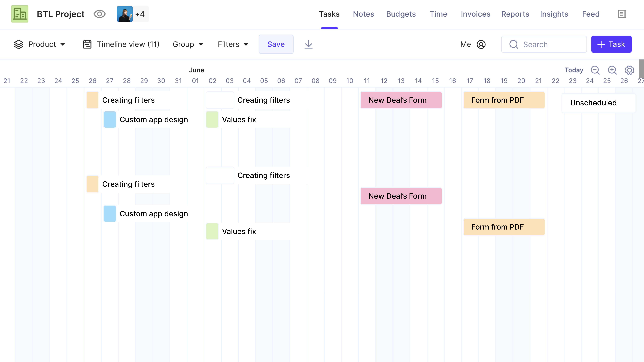
Task: Click the BTL Project building logo icon
Action: tap(20, 14)
